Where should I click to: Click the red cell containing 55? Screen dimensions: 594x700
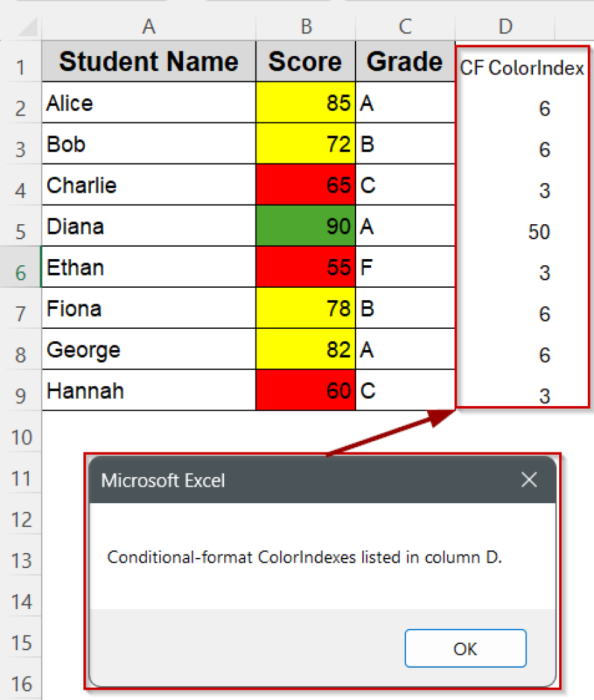pyautogui.click(x=306, y=267)
